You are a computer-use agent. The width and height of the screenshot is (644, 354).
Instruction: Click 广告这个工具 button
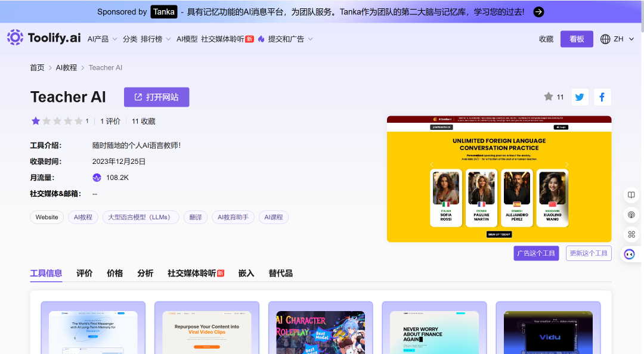[536, 253]
